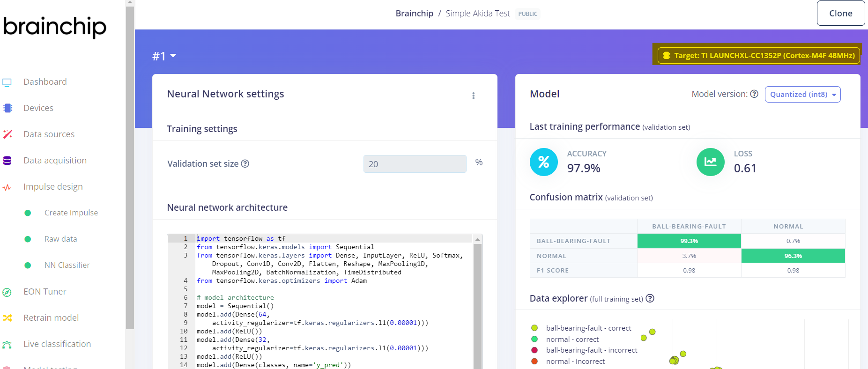Select Create impulse menu item
The width and height of the screenshot is (868, 369).
point(71,213)
